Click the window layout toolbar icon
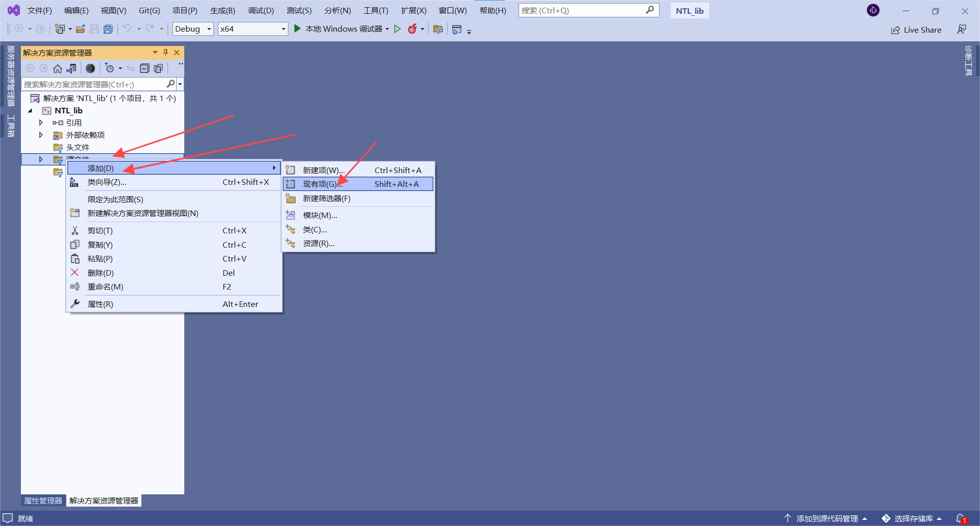Image resolution: width=980 pixels, height=526 pixels. click(x=457, y=30)
